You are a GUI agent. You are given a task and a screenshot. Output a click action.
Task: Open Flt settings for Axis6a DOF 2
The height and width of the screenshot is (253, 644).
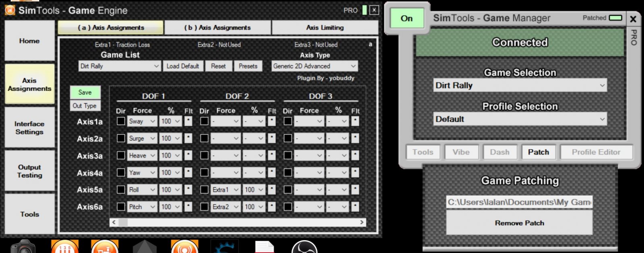pyautogui.click(x=272, y=207)
